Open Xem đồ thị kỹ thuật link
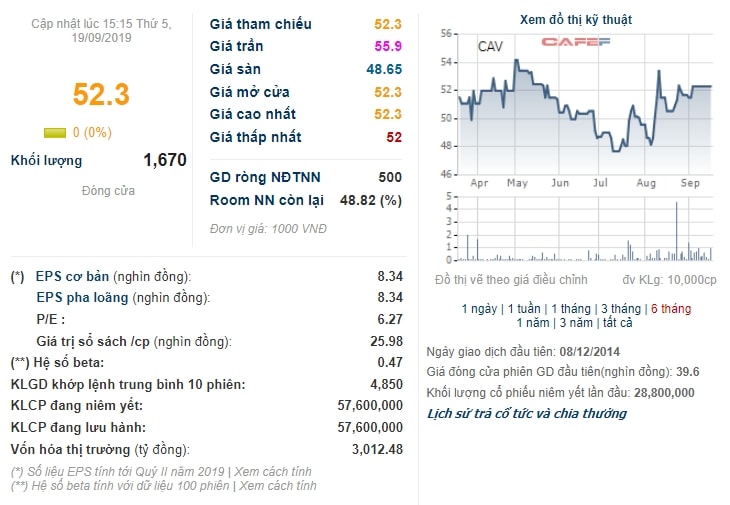This screenshot has height=505, width=730. 576,20
